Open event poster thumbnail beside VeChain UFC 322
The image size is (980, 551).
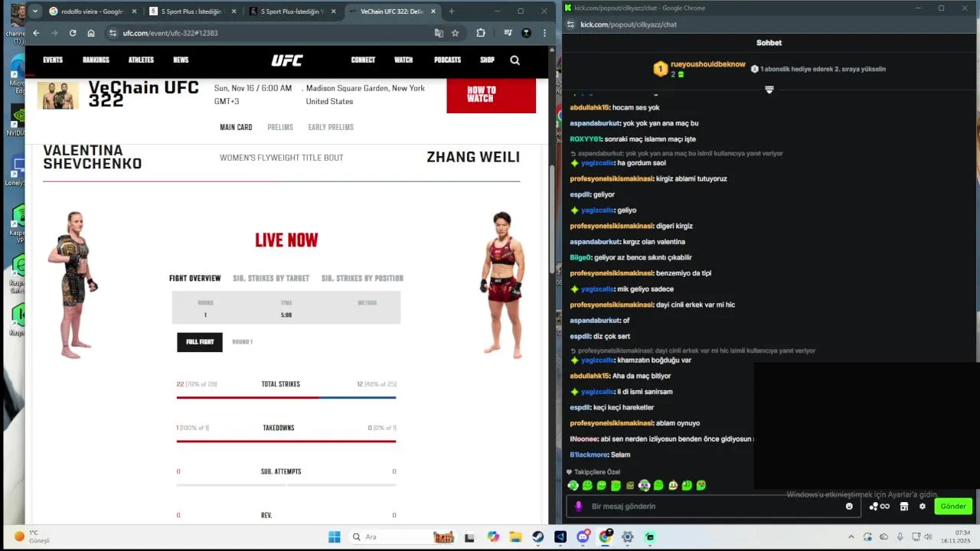[x=57, y=96]
